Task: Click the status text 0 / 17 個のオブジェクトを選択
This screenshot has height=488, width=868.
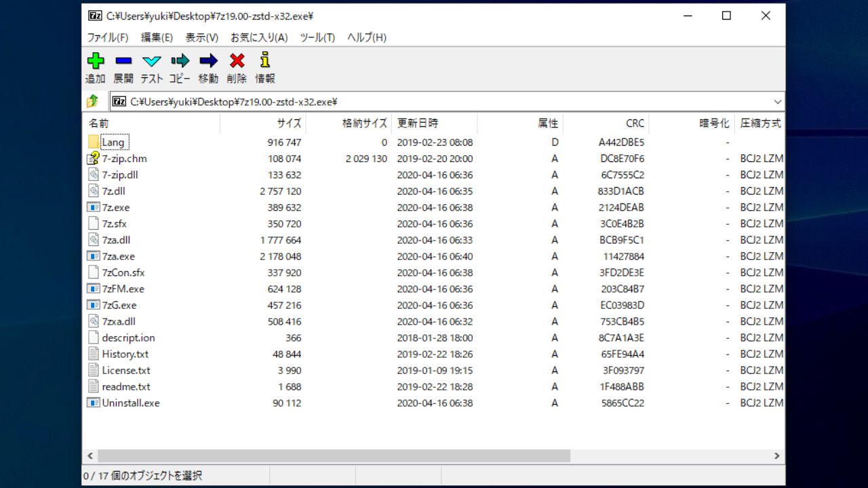Action: 142,476
